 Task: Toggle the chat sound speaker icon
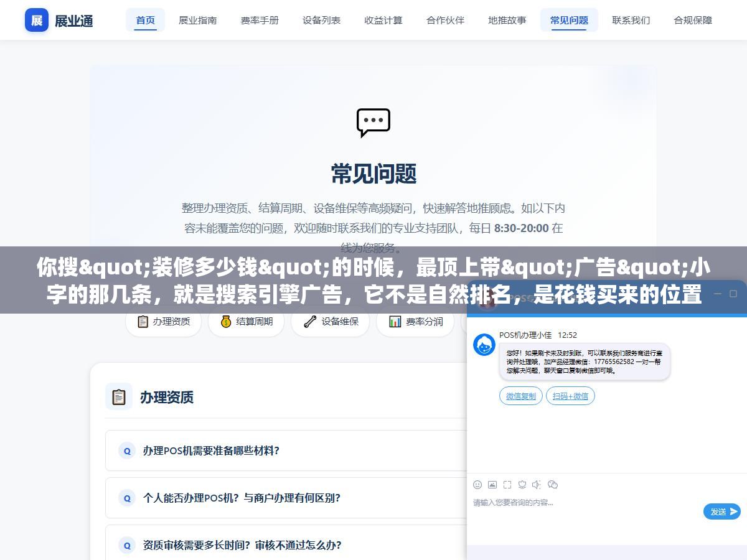coord(537,485)
